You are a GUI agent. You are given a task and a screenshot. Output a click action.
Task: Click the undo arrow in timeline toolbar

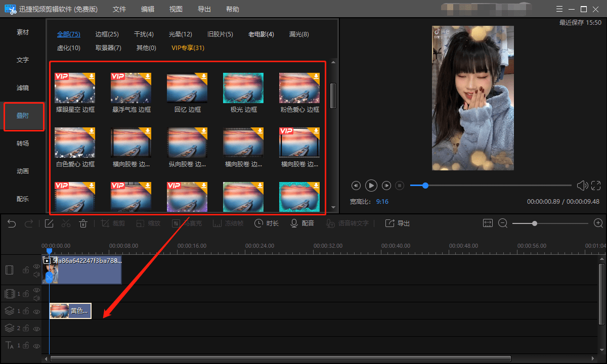coord(12,223)
